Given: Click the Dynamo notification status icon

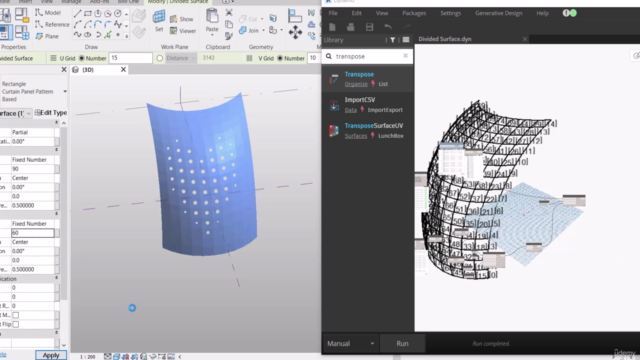Looking at the screenshot, I should coord(569,13).
